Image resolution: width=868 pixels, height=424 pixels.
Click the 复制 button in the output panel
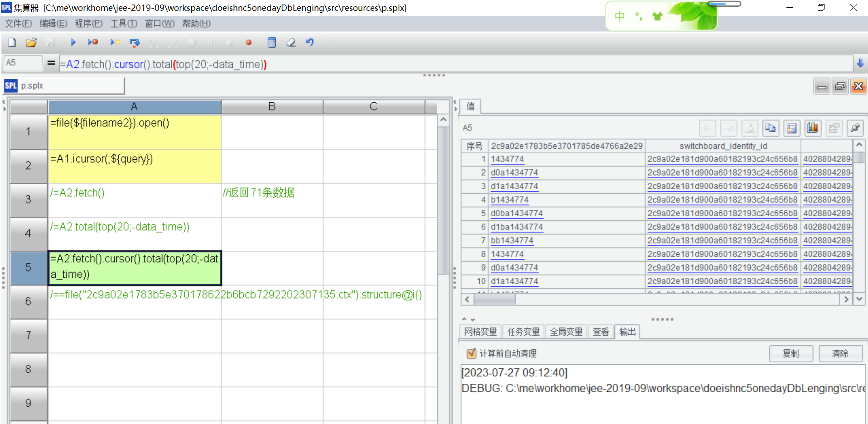coord(791,353)
